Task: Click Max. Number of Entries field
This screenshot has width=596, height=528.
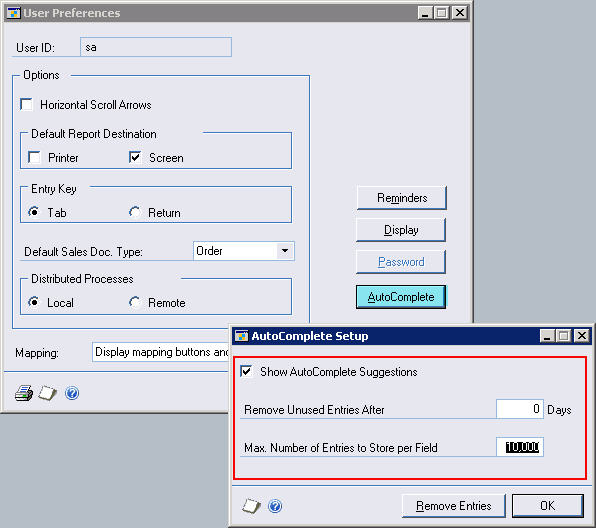Action: pyautogui.click(x=520, y=447)
